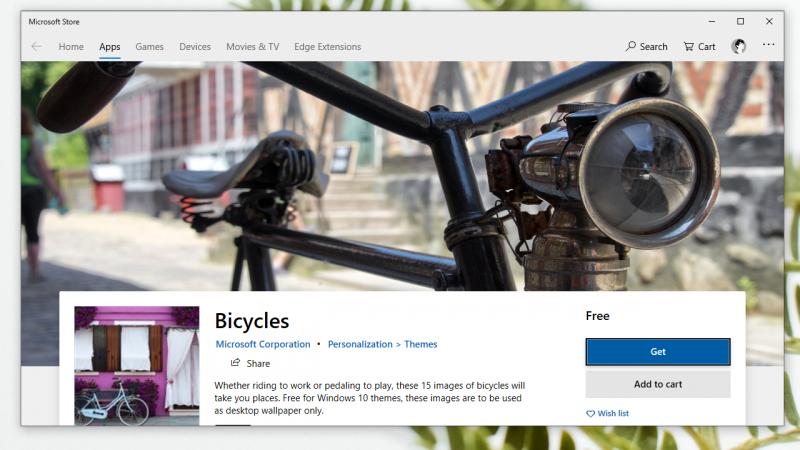Click the Bicycles theme thumbnail image
Screen dimensions: 800x450
click(137, 365)
